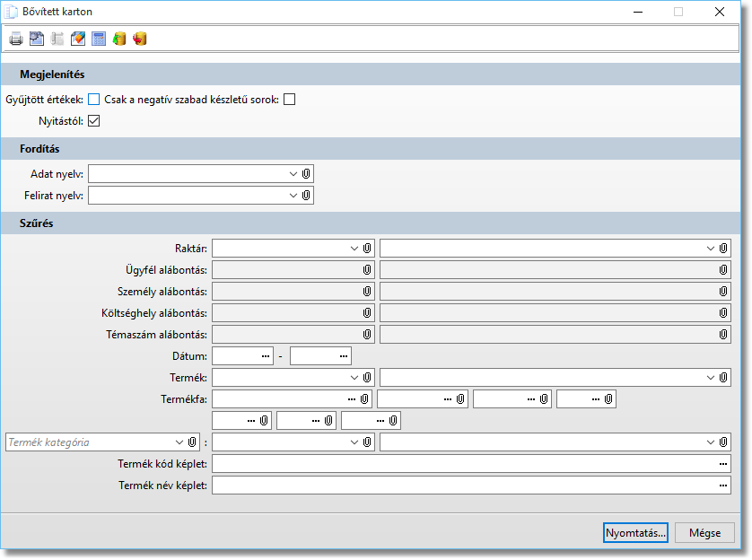The height and width of the screenshot is (560, 752).
Task: Click the Megjelenítés section header
Action: point(371,74)
